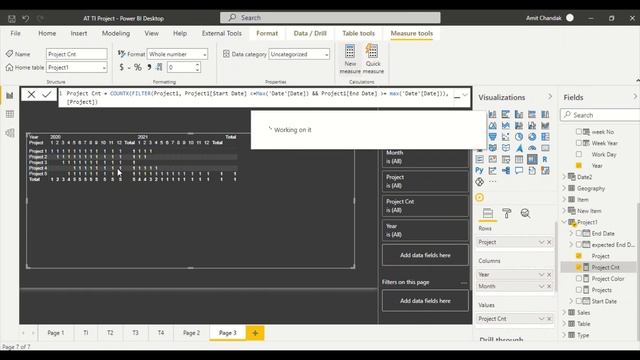
Task: Open the Table tools ribbon tab
Action: coord(358,33)
